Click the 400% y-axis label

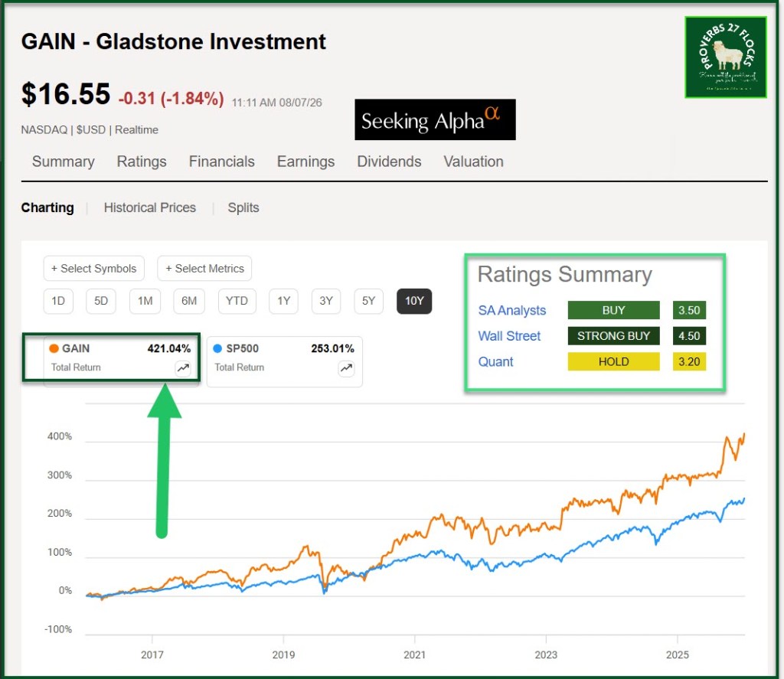click(60, 436)
